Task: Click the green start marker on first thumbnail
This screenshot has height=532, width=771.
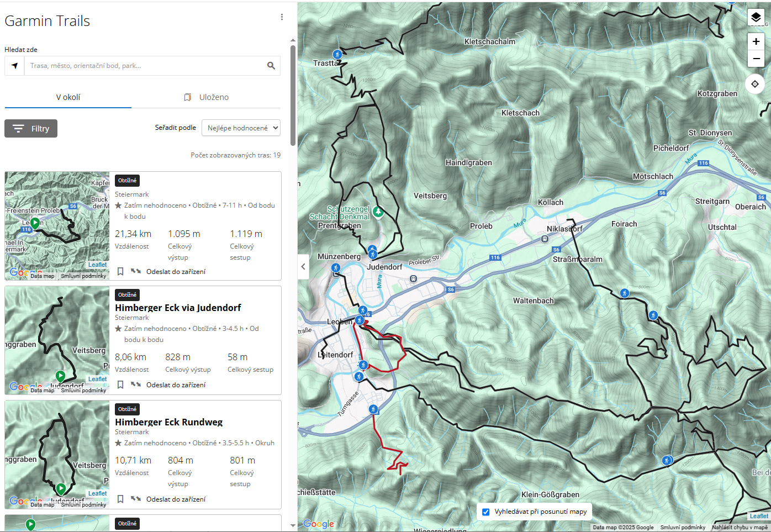Action: (35, 223)
